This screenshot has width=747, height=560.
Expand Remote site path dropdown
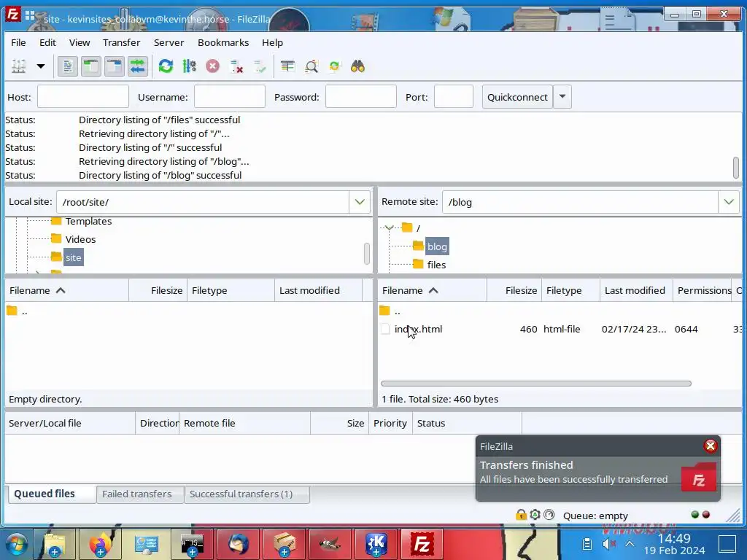pos(729,202)
